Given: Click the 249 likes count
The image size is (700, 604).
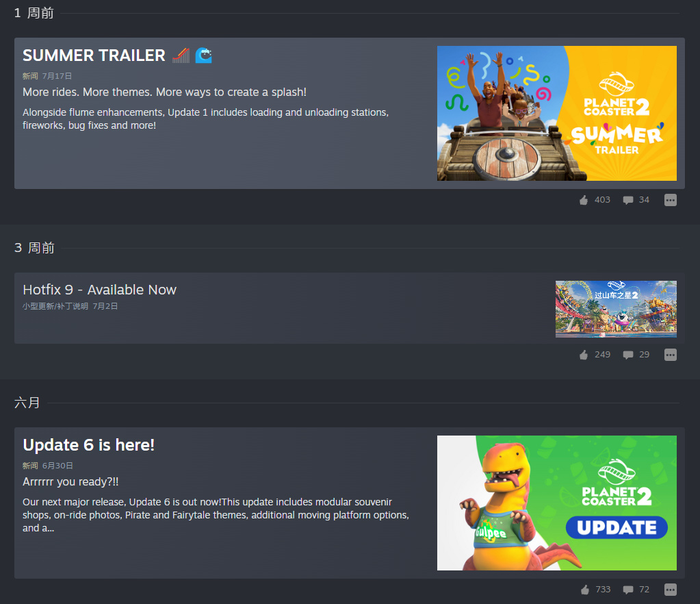Looking at the screenshot, I should (x=602, y=355).
